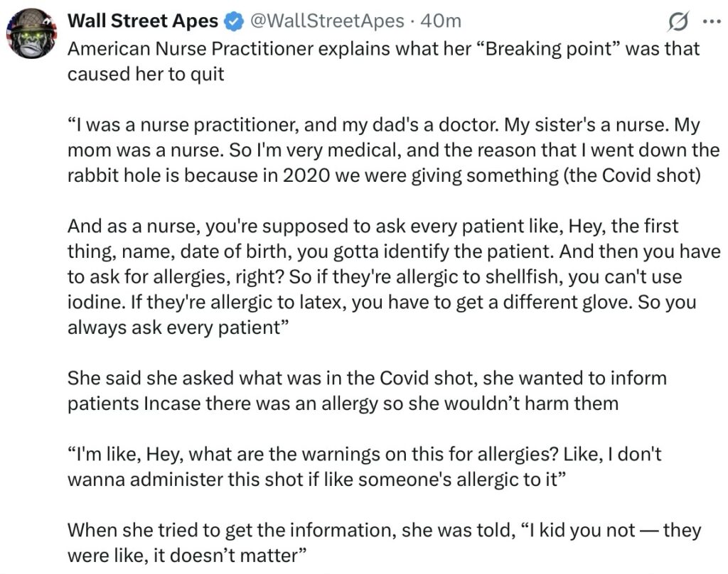The width and height of the screenshot is (728, 574).
Task: Click the Wall Street Apes display name
Action: (x=142, y=21)
